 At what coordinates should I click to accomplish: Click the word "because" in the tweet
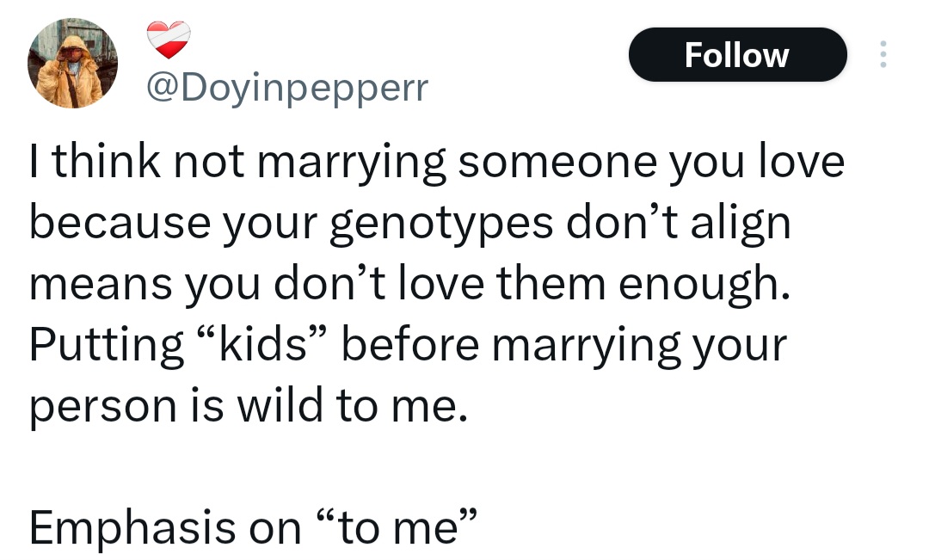[x=115, y=225]
